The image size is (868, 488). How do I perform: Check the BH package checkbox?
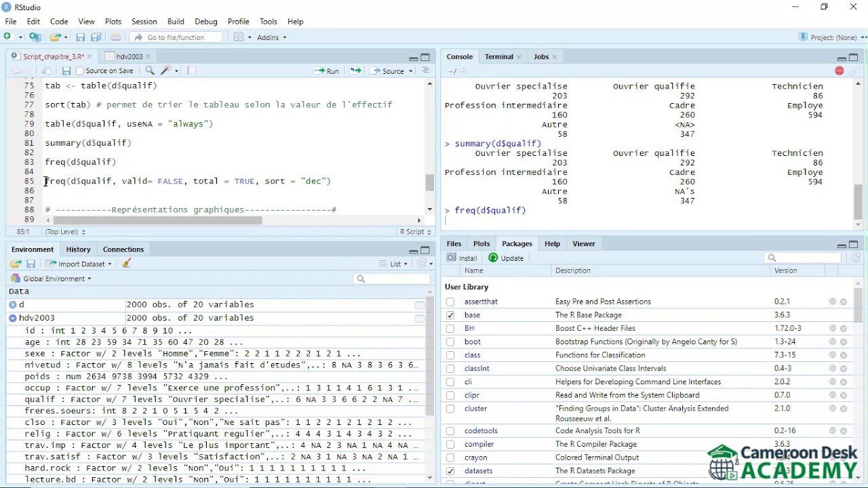coord(450,329)
